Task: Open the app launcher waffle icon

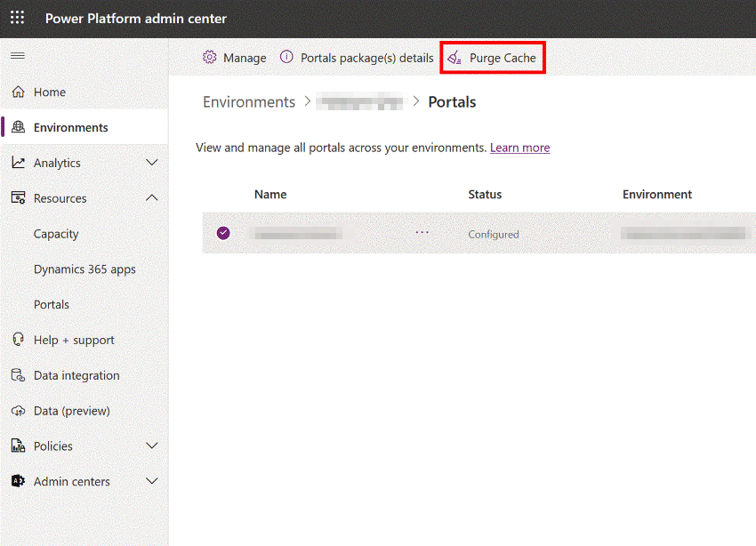Action: 18,18
